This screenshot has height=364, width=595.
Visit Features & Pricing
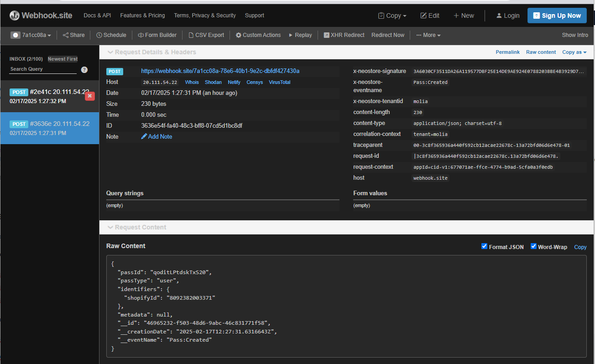coord(142,15)
